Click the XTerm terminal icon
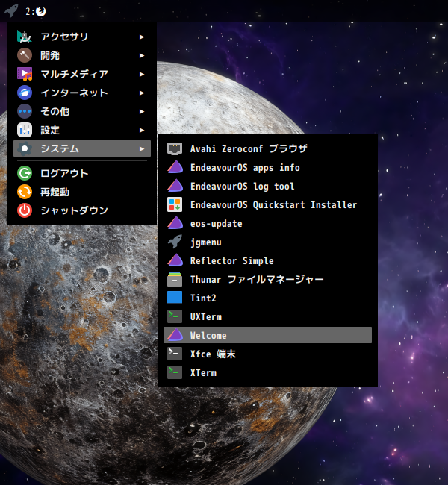This screenshot has height=485, width=448. 175,373
